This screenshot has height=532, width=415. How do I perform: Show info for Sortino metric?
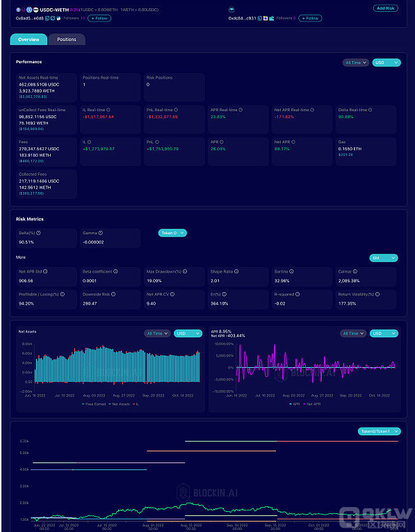coord(291,271)
